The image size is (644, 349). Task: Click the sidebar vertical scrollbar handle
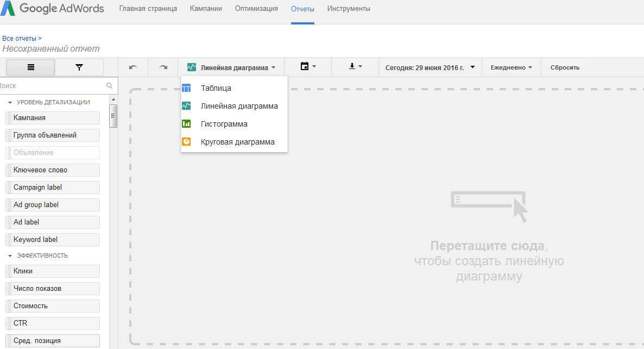(113, 115)
